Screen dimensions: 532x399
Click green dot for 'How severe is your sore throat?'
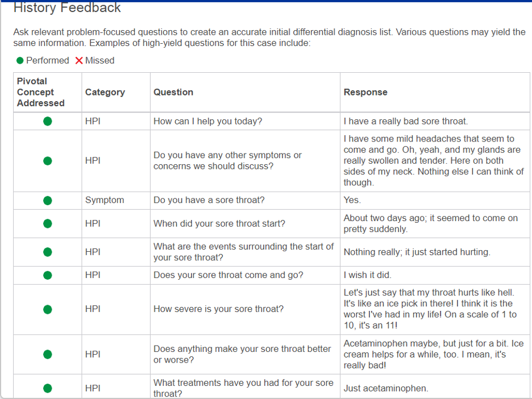pyautogui.click(x=48, y=309)
